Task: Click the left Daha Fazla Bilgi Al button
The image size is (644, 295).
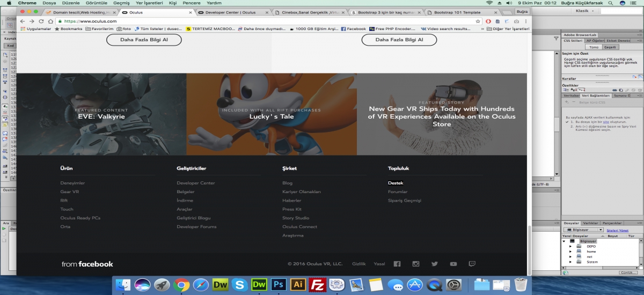Action: (144, 40)
